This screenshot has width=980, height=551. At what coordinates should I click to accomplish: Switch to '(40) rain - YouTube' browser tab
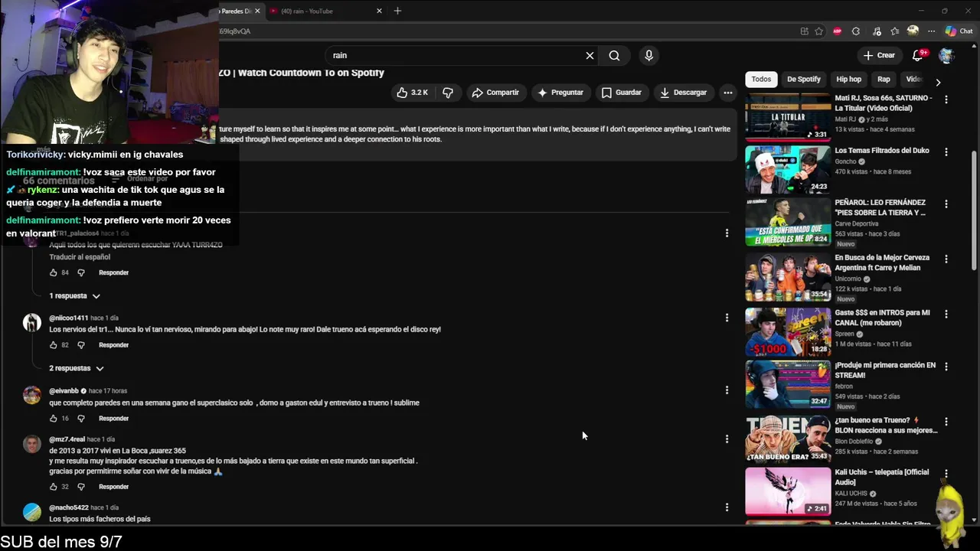pos(325,11)
